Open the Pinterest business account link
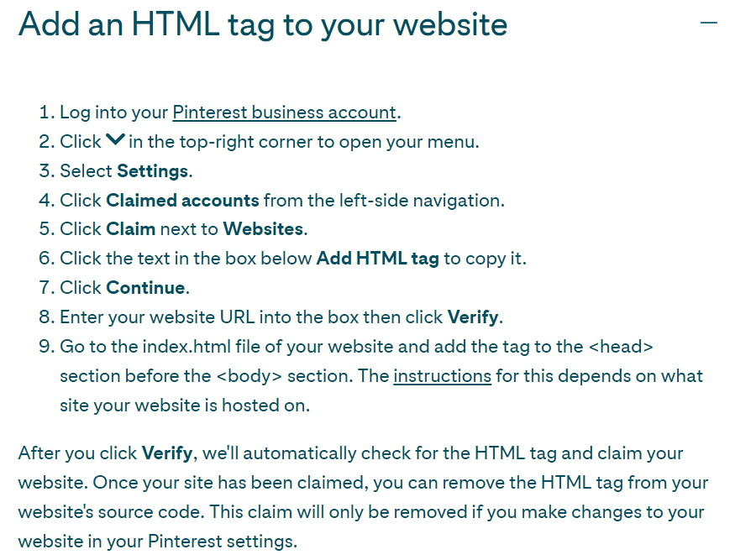 pos(284,112)
